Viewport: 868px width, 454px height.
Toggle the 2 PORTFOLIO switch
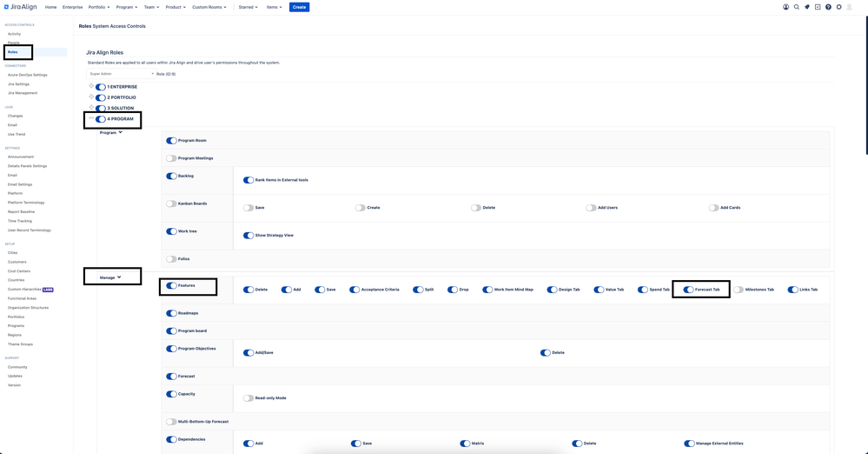tap(100, 97)
